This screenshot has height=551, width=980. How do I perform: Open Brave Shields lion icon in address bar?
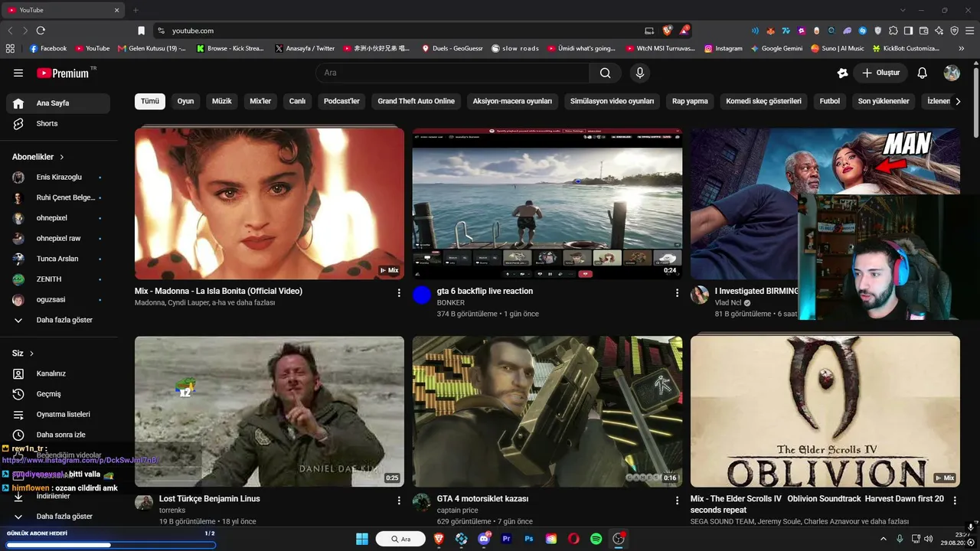click(x=668, y=31)
